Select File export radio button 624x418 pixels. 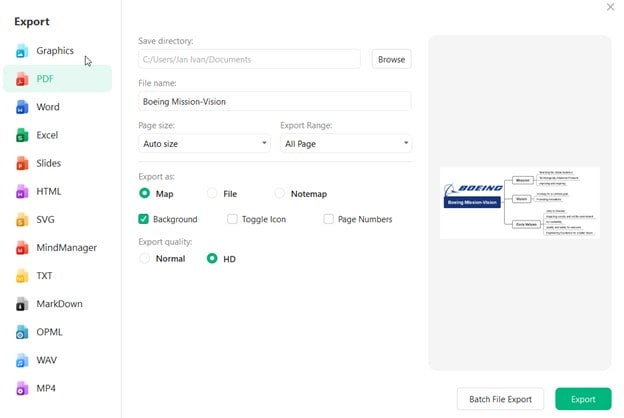(212, 193)
